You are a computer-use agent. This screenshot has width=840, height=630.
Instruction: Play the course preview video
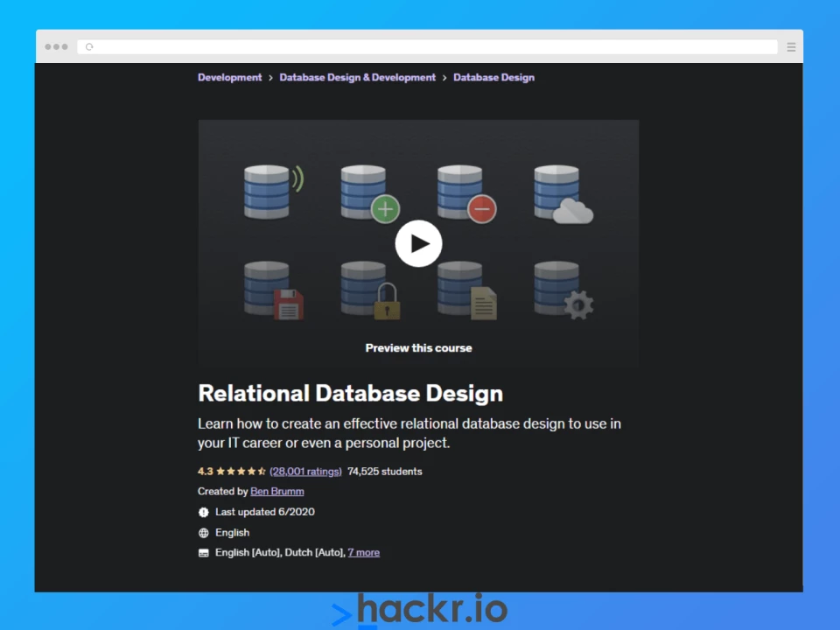tap(418, 243)
